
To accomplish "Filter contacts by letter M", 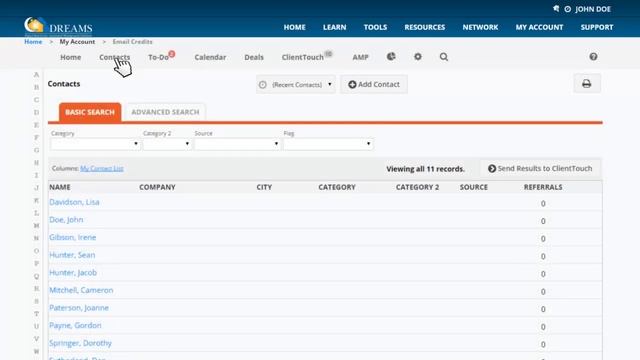I will click(x=36, y=225).
